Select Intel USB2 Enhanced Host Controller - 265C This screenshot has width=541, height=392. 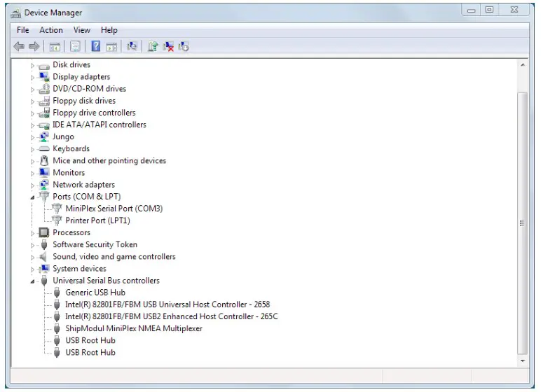point(172,316)
